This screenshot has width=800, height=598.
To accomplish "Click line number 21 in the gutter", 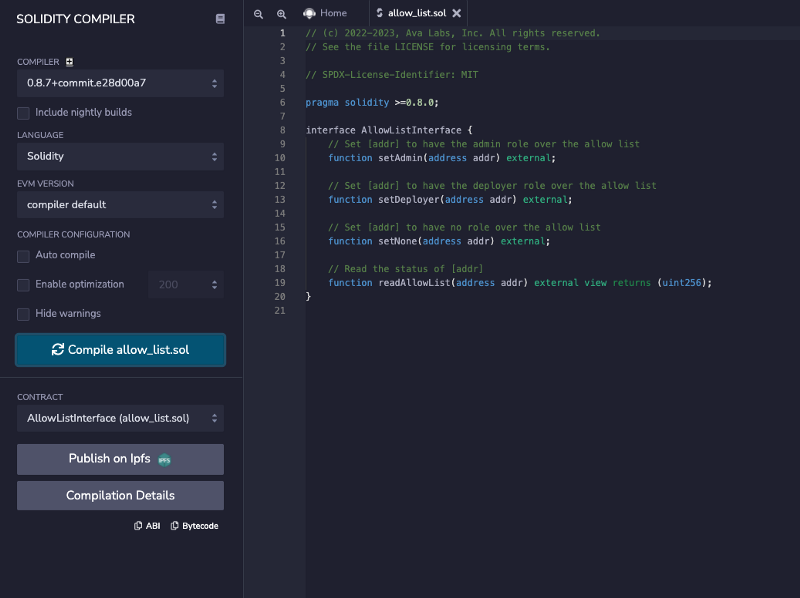I will tap(280, 311).
